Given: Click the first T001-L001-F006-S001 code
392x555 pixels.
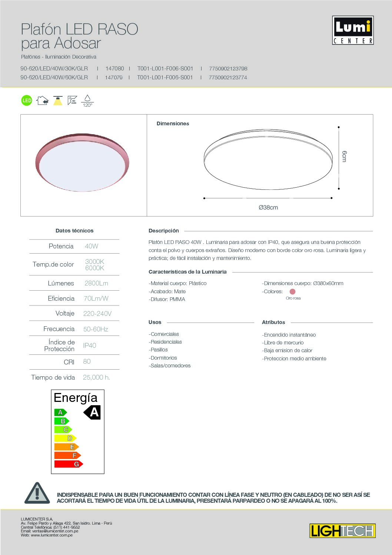Looking at the screenshot, I should (165, 69).
